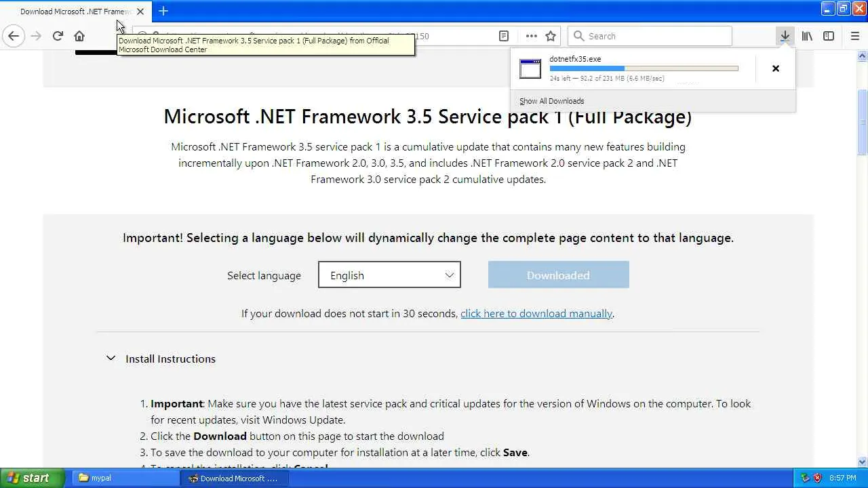Open the Firefox hamburger menu
Screen dimensions: 868x488
pyautogui.click(x=854, y=36)
